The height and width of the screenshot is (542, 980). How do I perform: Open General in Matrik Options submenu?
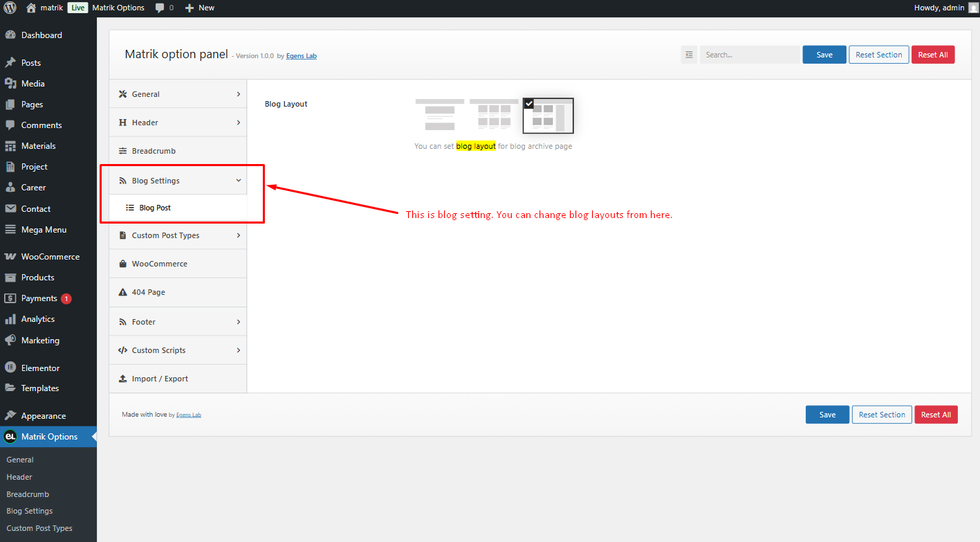coord(20,460)
